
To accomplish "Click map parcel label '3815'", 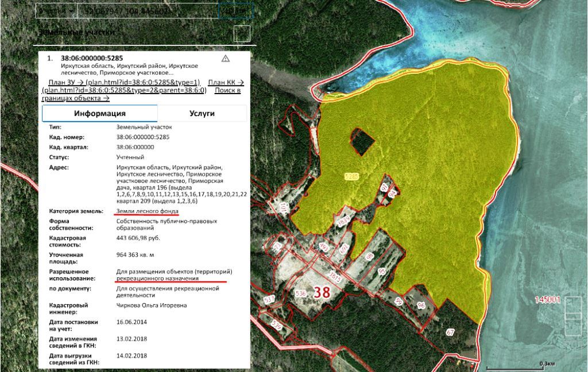I will tap(335, 276).
